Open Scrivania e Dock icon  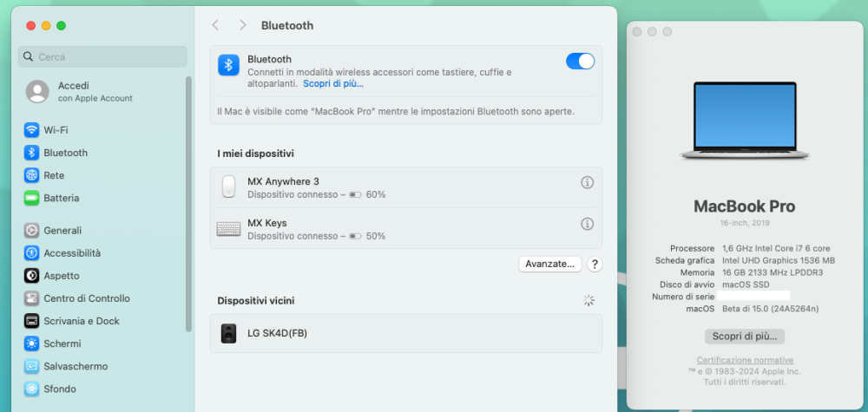point(31,321)
